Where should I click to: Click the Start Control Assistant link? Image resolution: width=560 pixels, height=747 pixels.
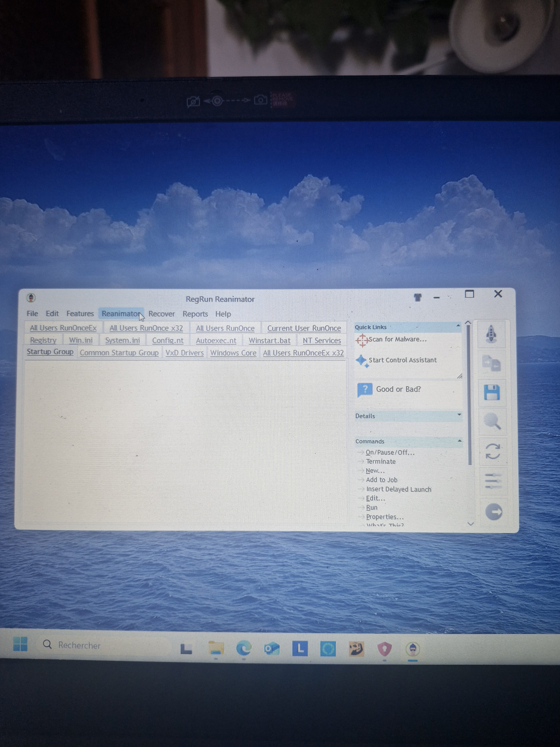pos(402,360)
